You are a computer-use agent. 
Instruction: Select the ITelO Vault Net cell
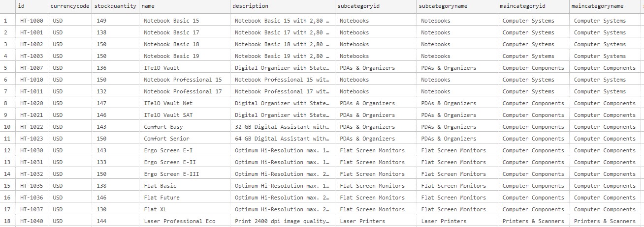(x=185, y=103)
